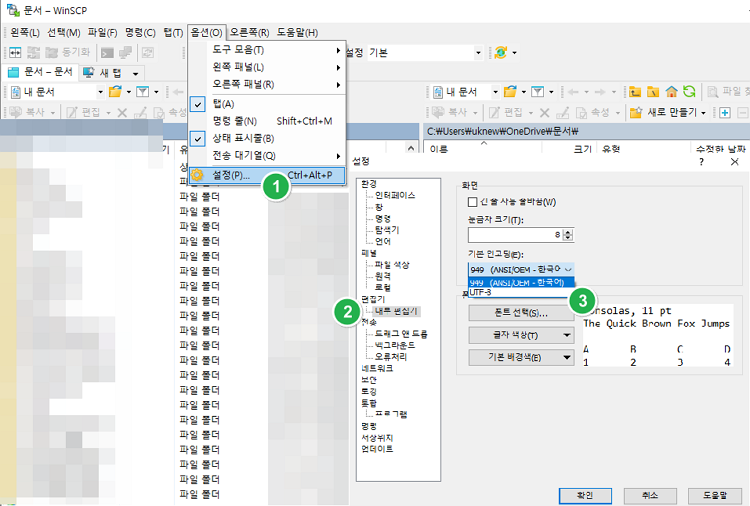Switch to the 문서 – 문서 tab
750x506 pixels.
click(x=41, y=72)
